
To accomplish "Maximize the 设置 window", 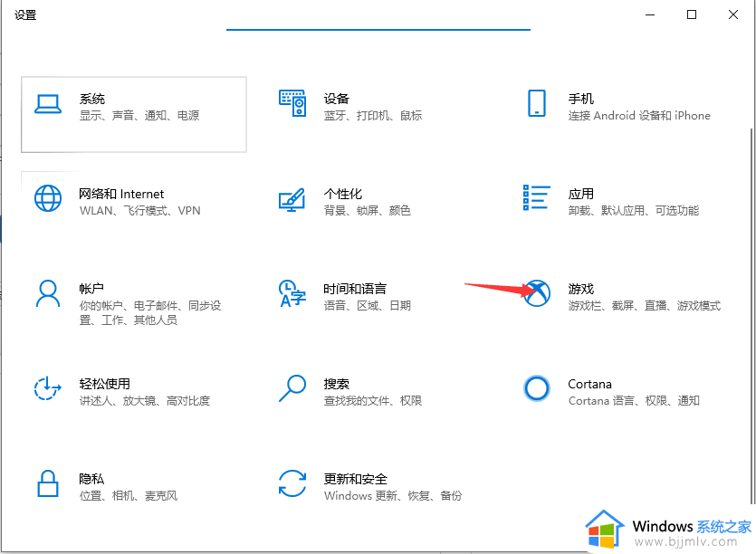I will [x=692, y=15].
